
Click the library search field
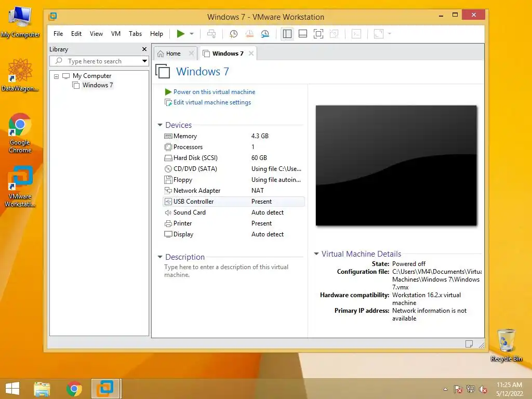96,61
